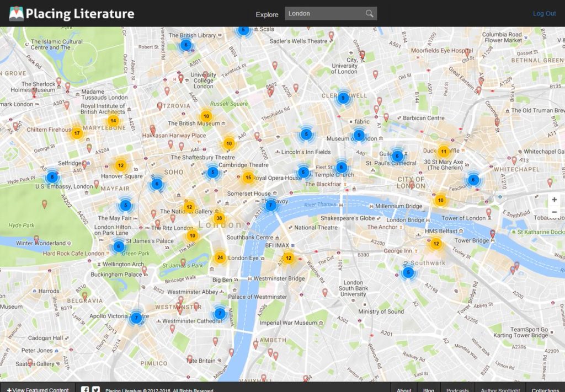Click the 15 cluster by Royal Opera House
The height and width of the screenshot is (392, 565).
[x=248, y=178]
